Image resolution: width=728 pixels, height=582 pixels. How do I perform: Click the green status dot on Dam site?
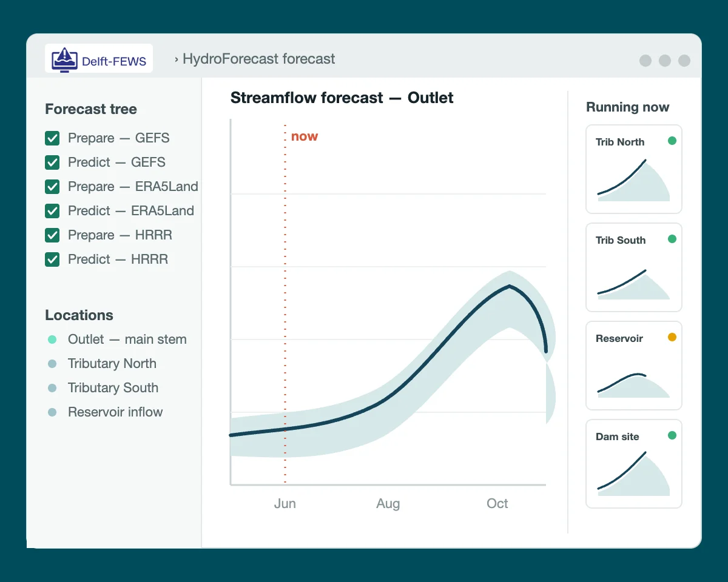(x=672, y=435)
